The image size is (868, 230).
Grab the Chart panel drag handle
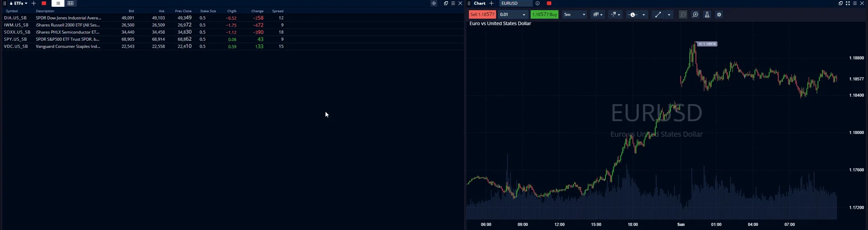click(x=469, y=3)
